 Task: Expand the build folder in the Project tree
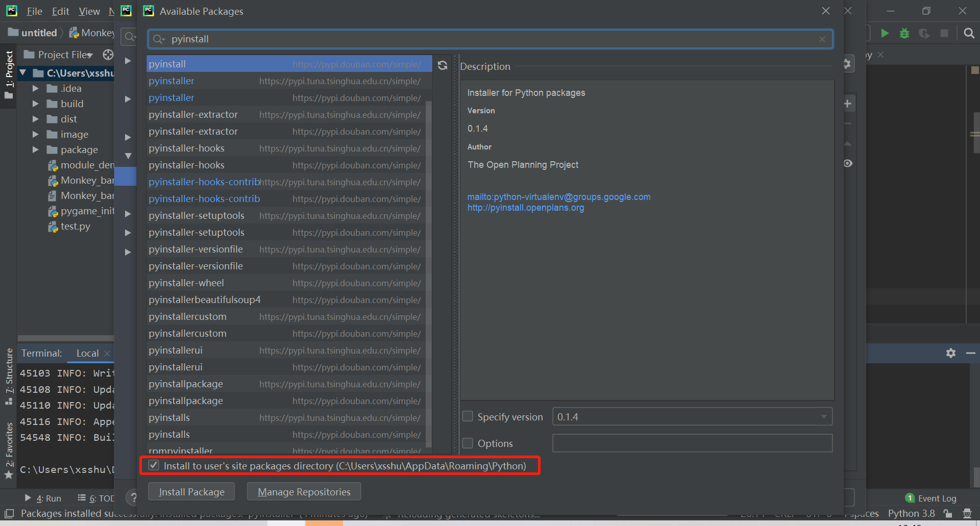[36, 104]
